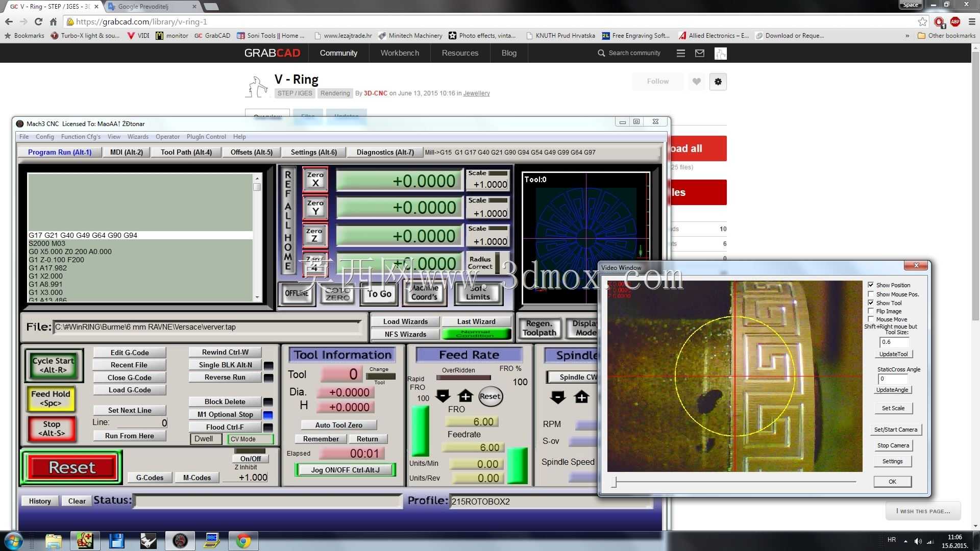Switch to Tool Path (Alt-4) tab
The height and width of the screenshot is (551, 980).
tap(186, 152)
